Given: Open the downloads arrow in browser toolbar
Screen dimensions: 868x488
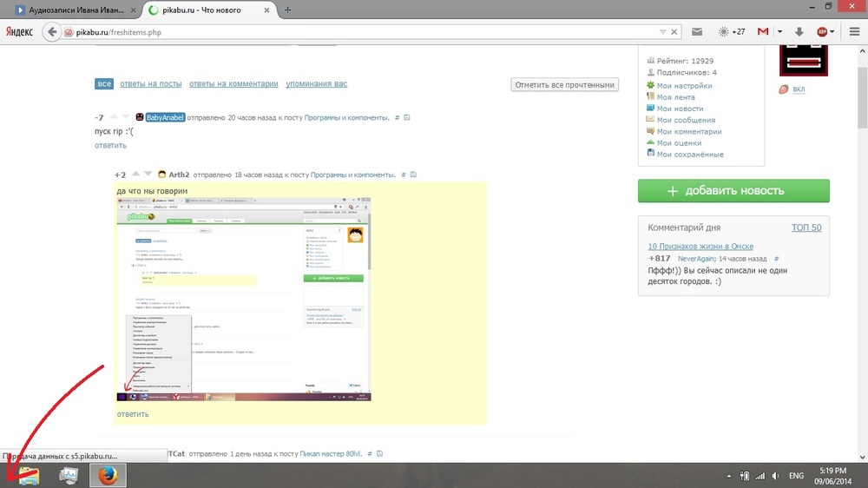Looking at the screenshot, I should click(x=798, y=32).
